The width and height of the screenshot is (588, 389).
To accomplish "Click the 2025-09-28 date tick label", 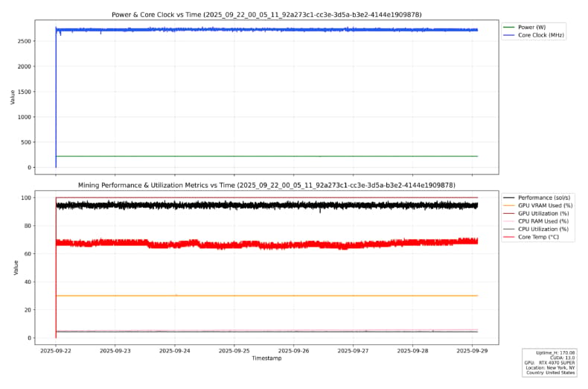I will point(412,351).
